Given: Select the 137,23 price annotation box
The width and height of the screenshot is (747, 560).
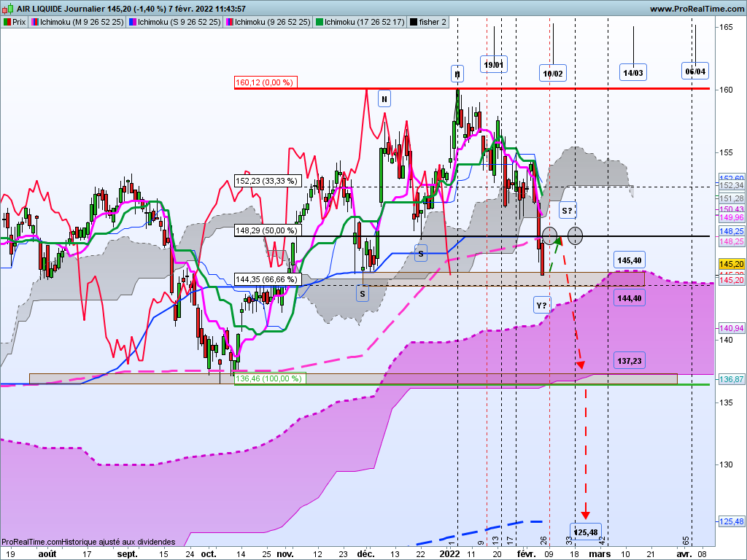Looking at the screenshot, I should [x=630, y=361].
